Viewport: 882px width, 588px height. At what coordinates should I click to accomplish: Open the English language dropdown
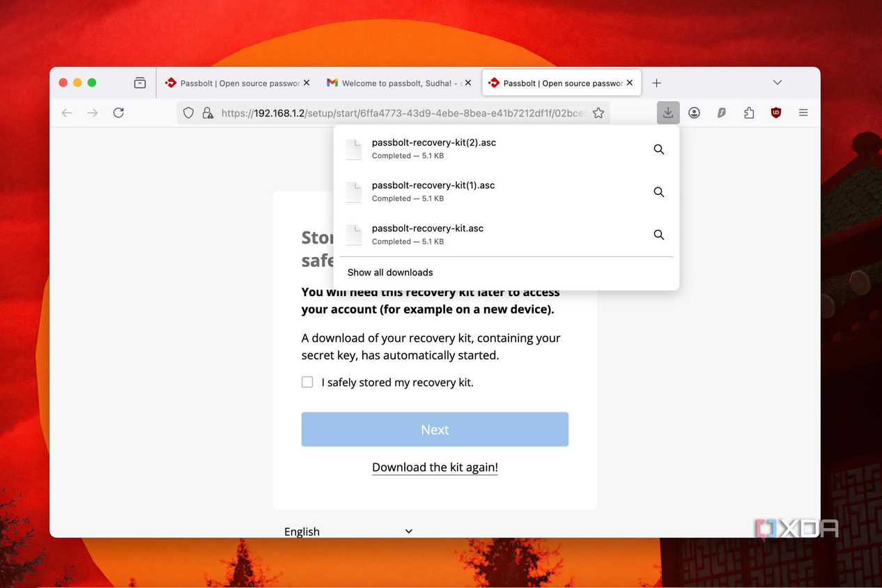point(348,532)
